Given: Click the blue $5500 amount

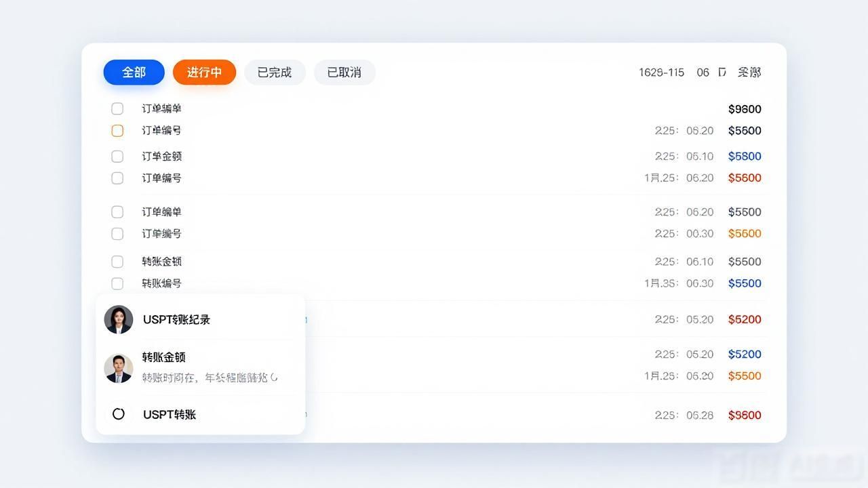Looking at the screenshot, I should pyautogui.click(x=745, y=283).
